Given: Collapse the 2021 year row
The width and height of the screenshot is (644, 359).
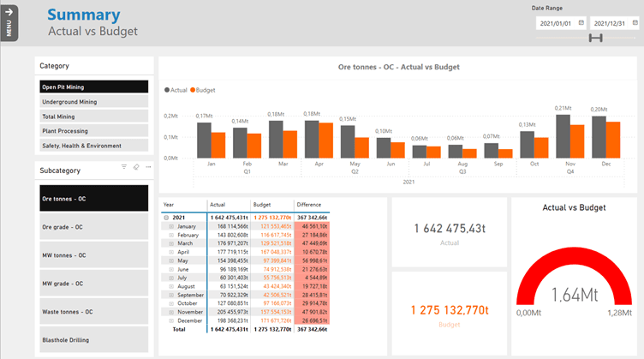Looking at the screenshot, I should (x=166, y=218).
